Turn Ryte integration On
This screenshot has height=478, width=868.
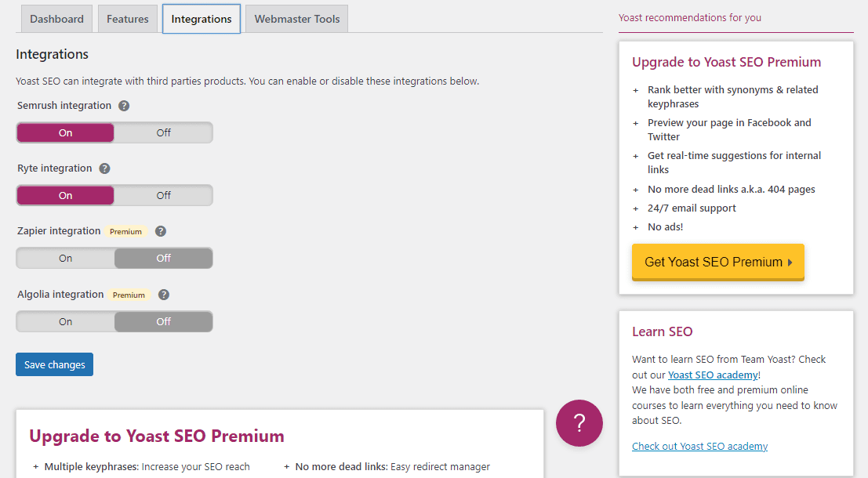coord(65,195)
